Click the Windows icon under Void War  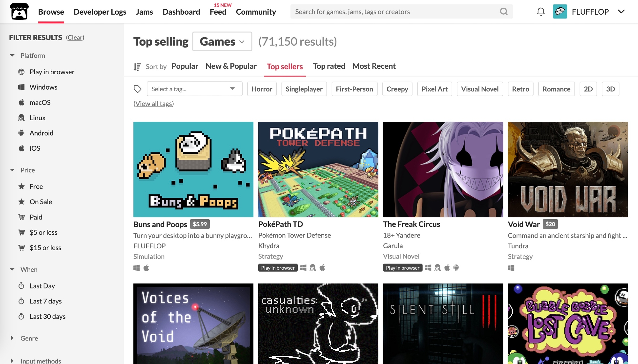click(511, 268)
